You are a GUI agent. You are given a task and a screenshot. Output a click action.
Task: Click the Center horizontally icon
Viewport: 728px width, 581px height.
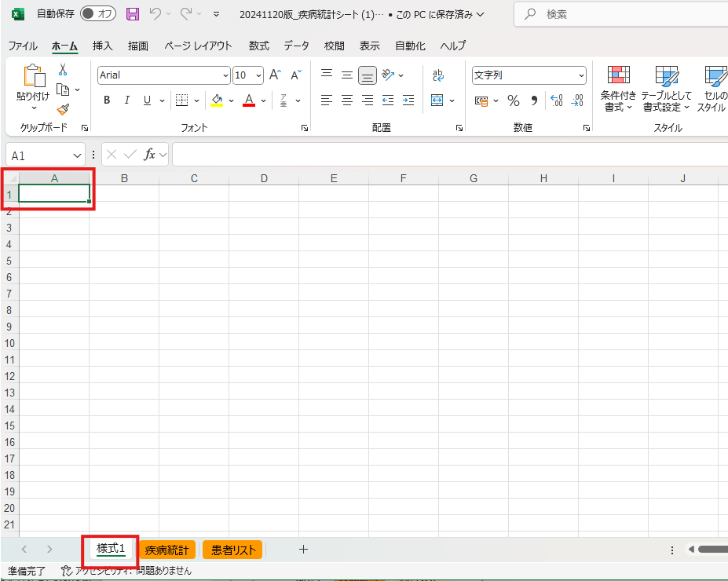pyautogui.click(x=347, y=100)
